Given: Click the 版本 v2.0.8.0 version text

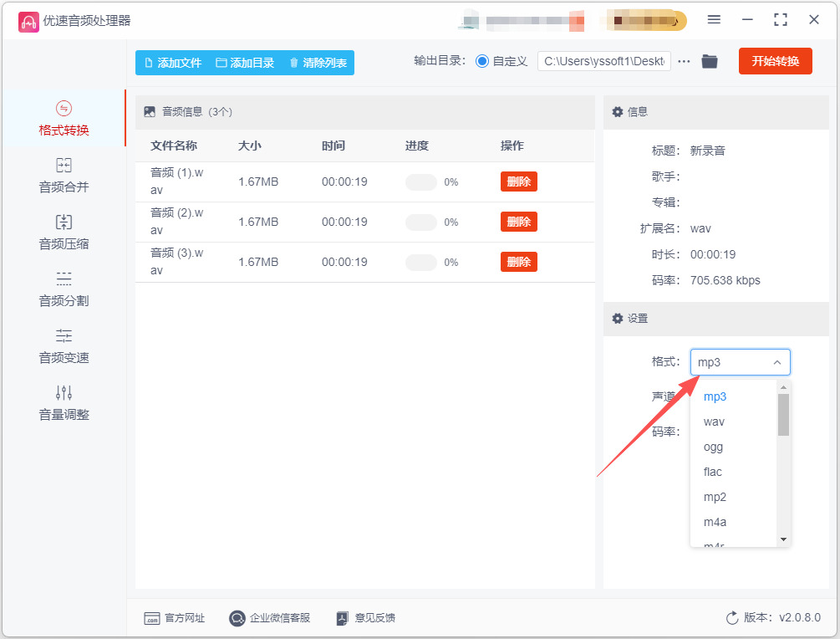Looking at the screenshot, I should 782,617.
